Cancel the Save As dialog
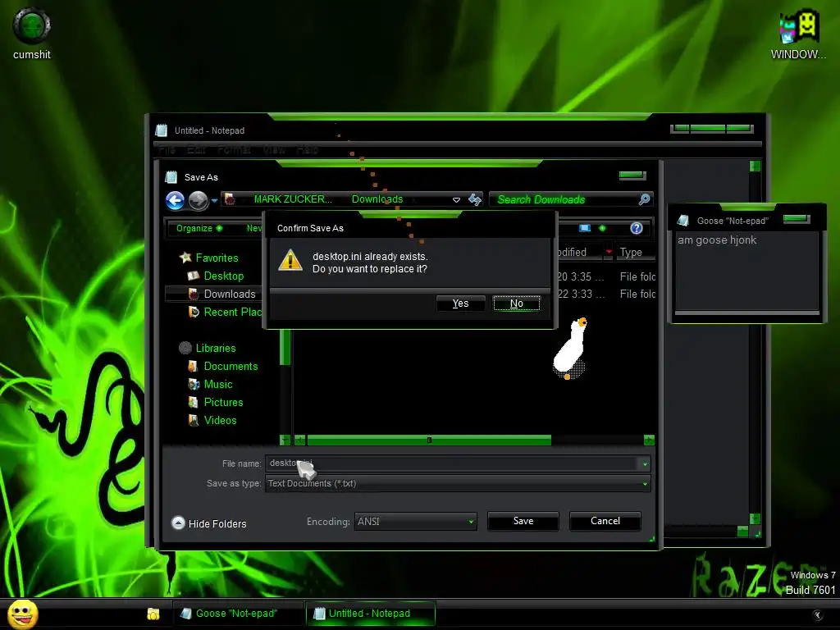 (x=605, y=521)
